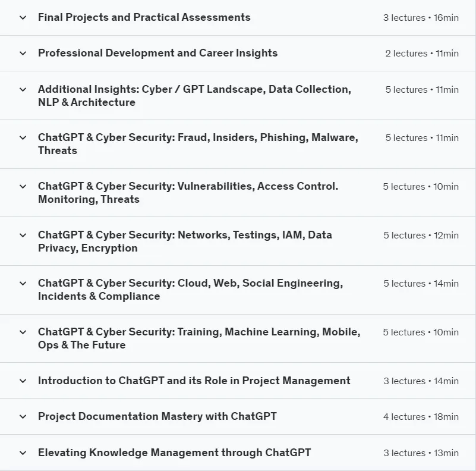Expand Introduction to ChatGPT Project Management chevron
The width and height of the screenshot is (476, 471).
click(23, 381)
